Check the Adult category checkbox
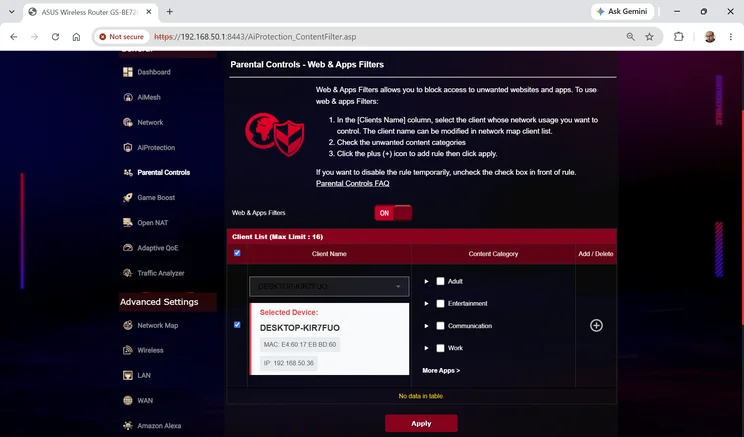Screen dimensions: 744x437 coord(440,281)
